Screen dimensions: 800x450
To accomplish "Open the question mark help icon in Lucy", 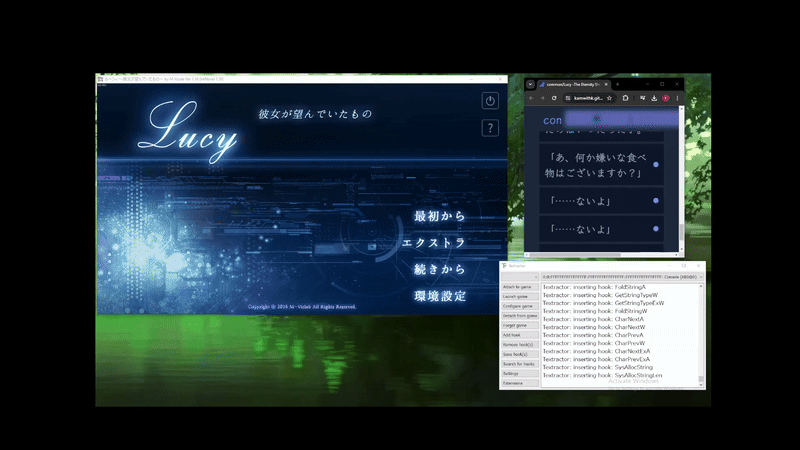I will pyautogui.click(x=490, y=128).
